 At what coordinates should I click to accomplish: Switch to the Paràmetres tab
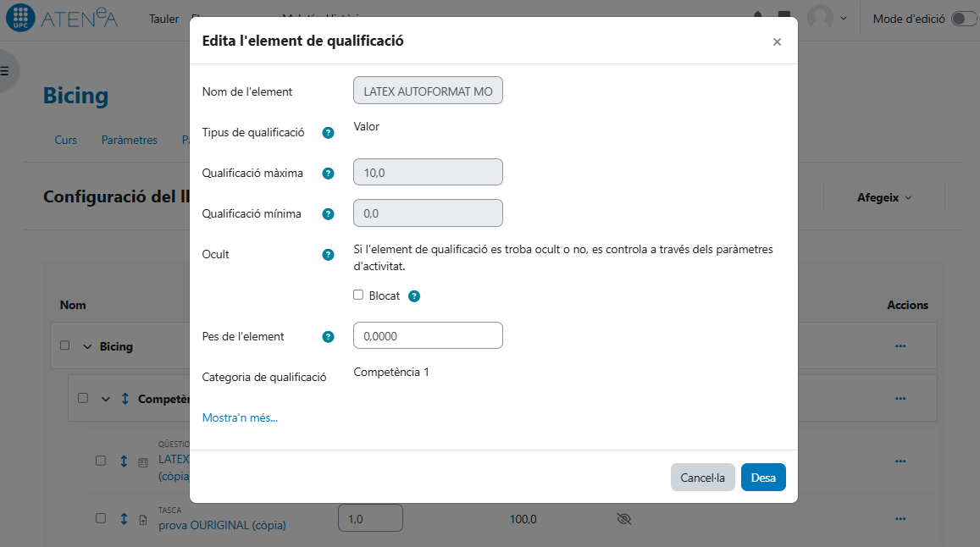coord(129,140)
